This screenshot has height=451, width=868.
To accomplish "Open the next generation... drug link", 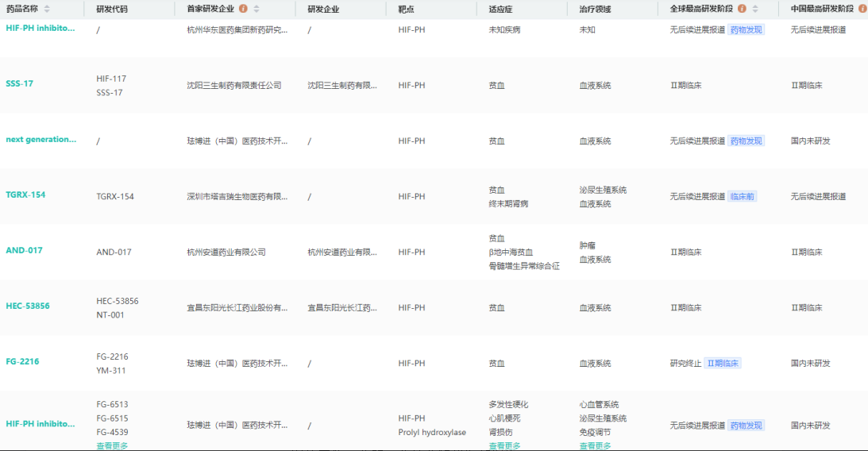I will click(41, 140).
